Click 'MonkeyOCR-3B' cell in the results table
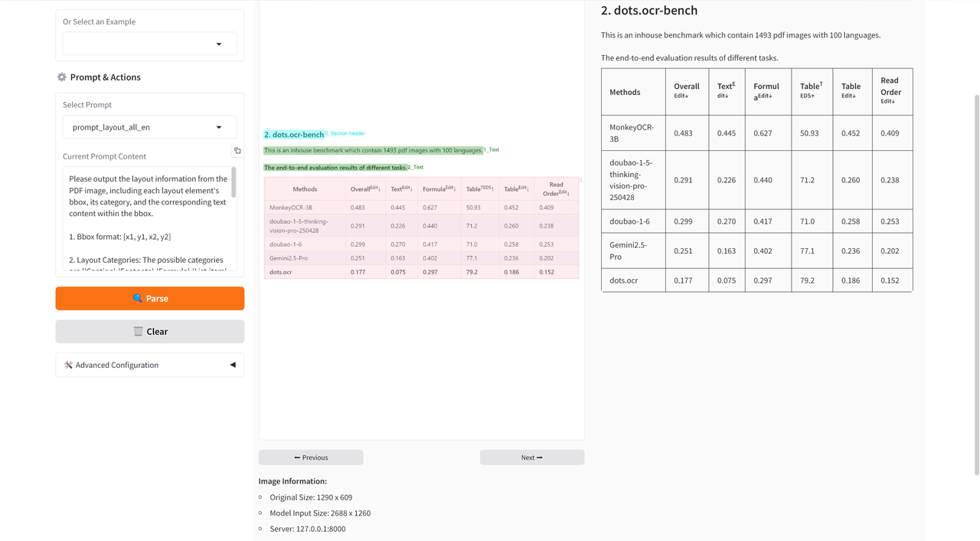Image resolution: width=980 pixels, height=541 pixels. (632, 133)
